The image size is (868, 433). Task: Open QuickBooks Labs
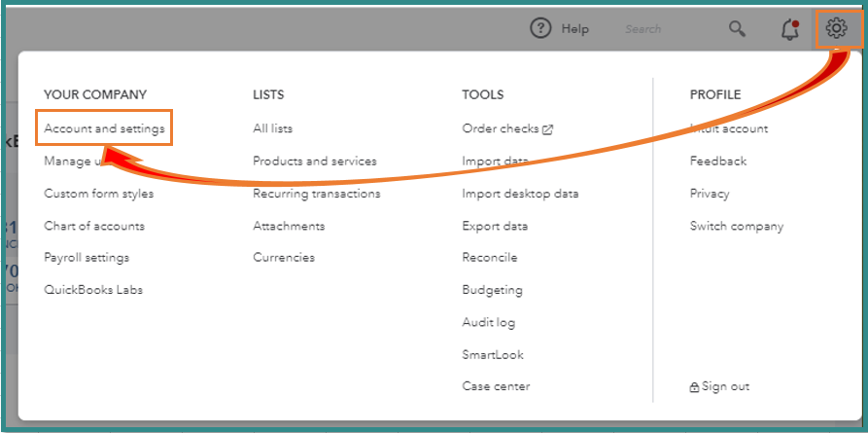[x=93, y=290]
